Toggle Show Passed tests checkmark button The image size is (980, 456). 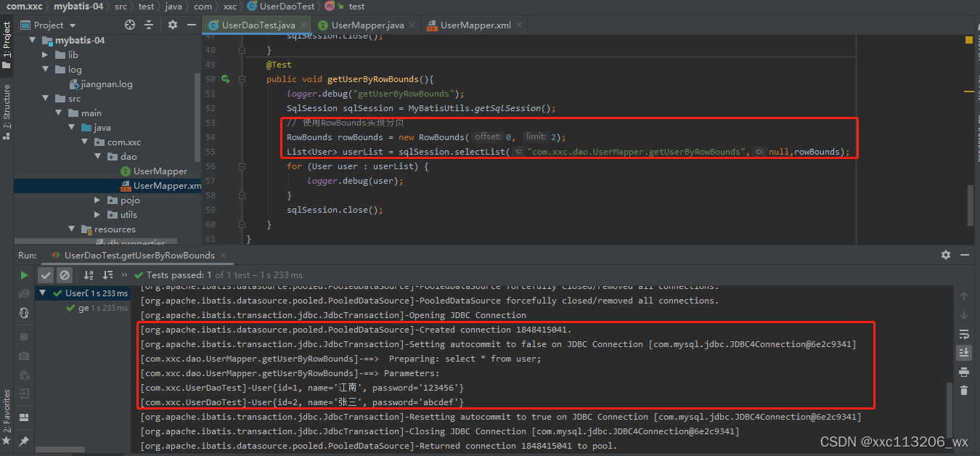click(46, 275)
